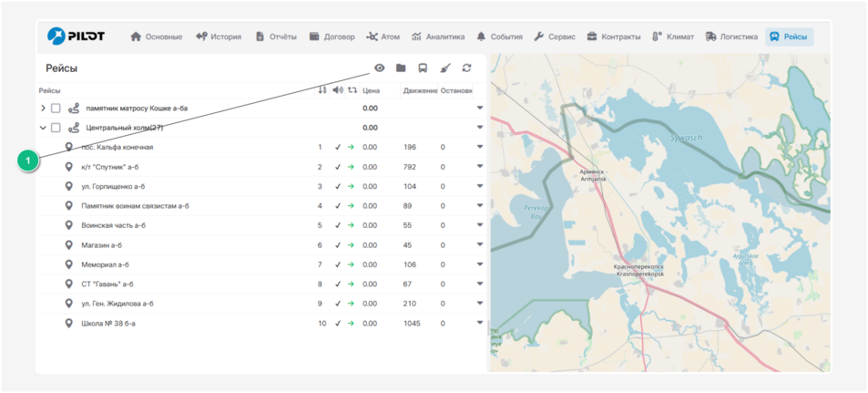Image resolution: width=868 pixels, height=393 pixels.
Task: Click map pin of пос. Кальфа конечная
Action: pyautogui.click(x=68, y=147)
